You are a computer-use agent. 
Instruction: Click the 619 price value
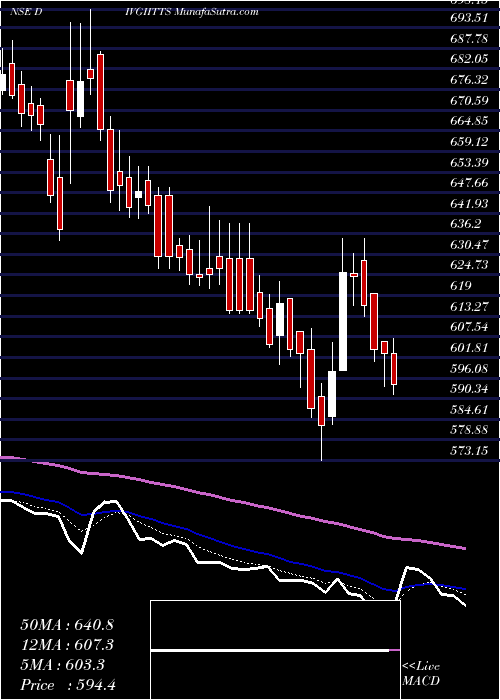click(x=461, y=286)
